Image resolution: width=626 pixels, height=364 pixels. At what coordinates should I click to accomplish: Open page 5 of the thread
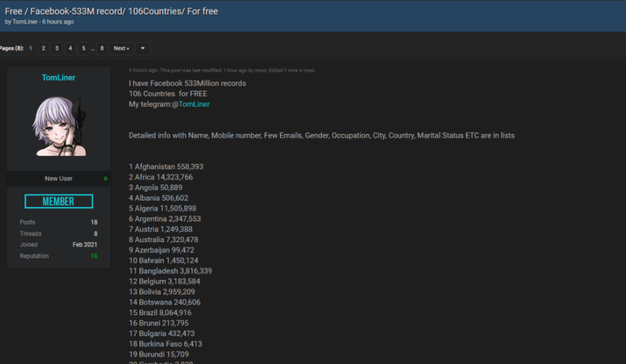(x=84, y=49)
